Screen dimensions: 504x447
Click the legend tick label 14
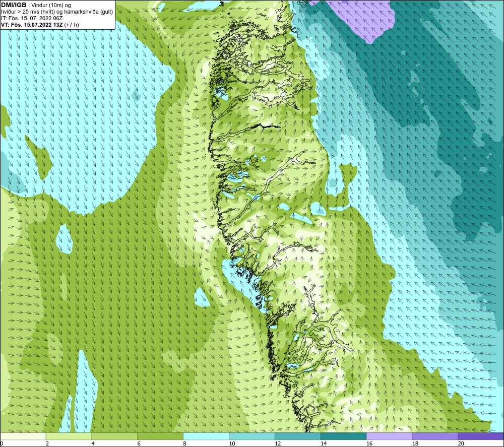[x=324, y=443]
